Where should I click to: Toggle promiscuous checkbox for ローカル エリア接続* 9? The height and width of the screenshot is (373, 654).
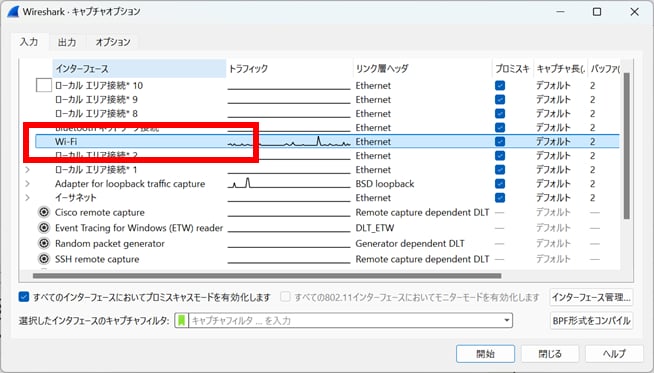(500, 99)
